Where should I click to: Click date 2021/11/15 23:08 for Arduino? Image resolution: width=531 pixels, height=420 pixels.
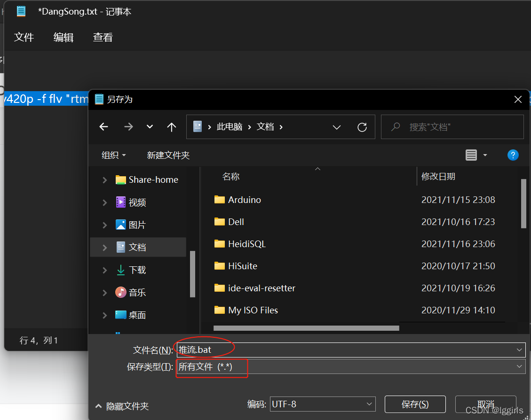(458, 200)
